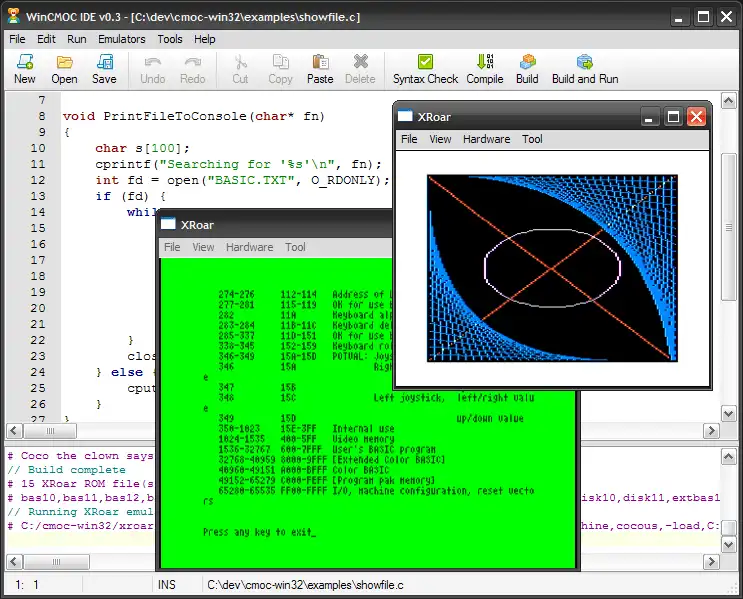
Task: Click the green XRoar window title bar
Action: 300,225
